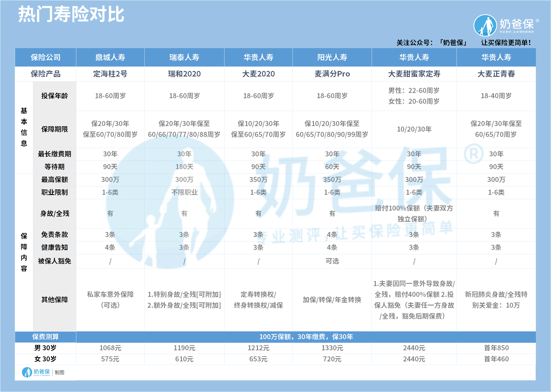
Task: Click the 奶爸保 logo at top right
Action: click(506, 25)
